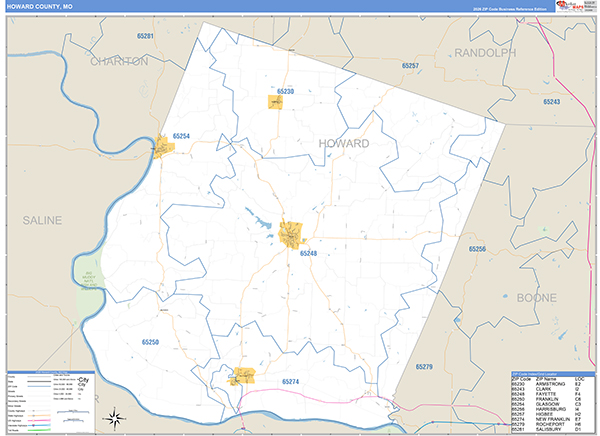Click ZIP code label 65254 on map
The height and width of the screenshot is (436, 600).
pos(181,136)
